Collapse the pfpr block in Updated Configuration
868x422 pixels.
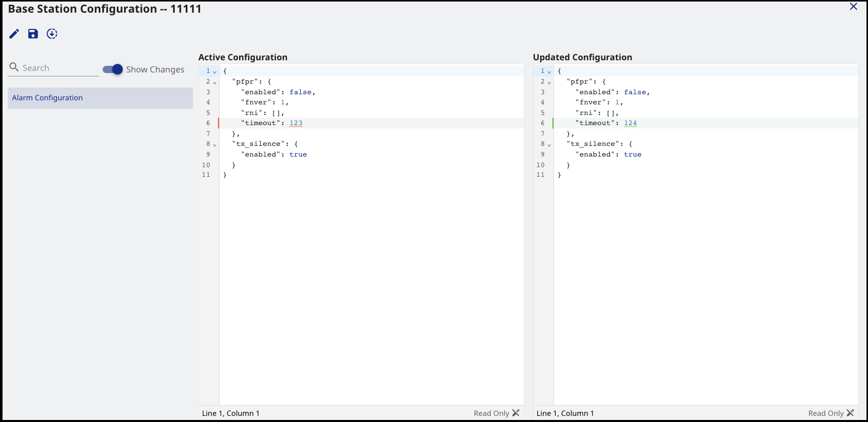tap(549, 83)
